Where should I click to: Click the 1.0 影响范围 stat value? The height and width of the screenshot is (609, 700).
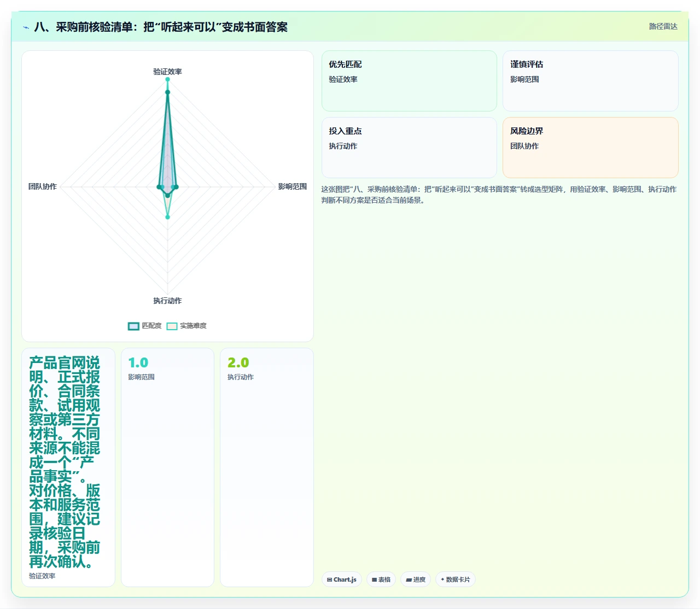pyautogui.click(x=138, y=363)
